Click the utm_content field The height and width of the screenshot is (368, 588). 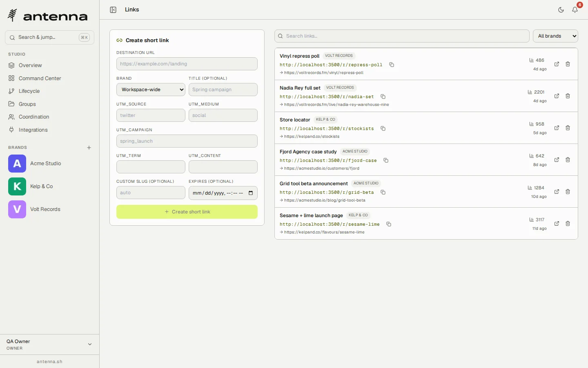(x=223, y=167)
